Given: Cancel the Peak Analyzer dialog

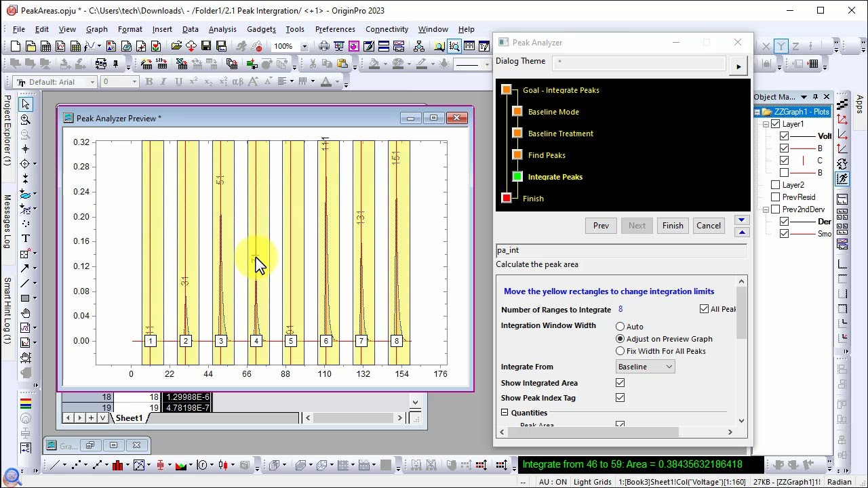Looking at the screenshot, I should coord(709,226).
